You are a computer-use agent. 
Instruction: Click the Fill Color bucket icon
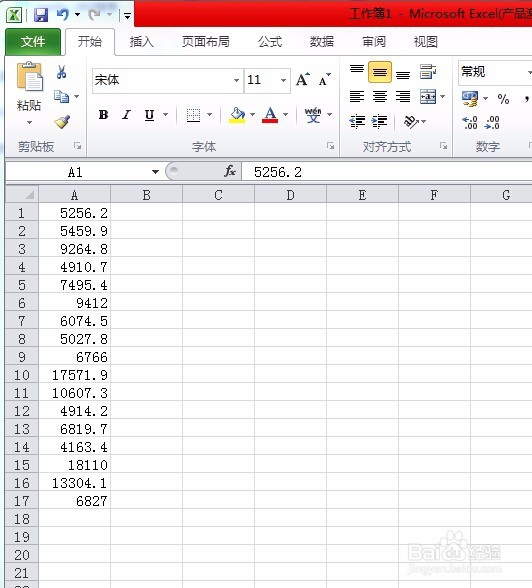point(237,115)
